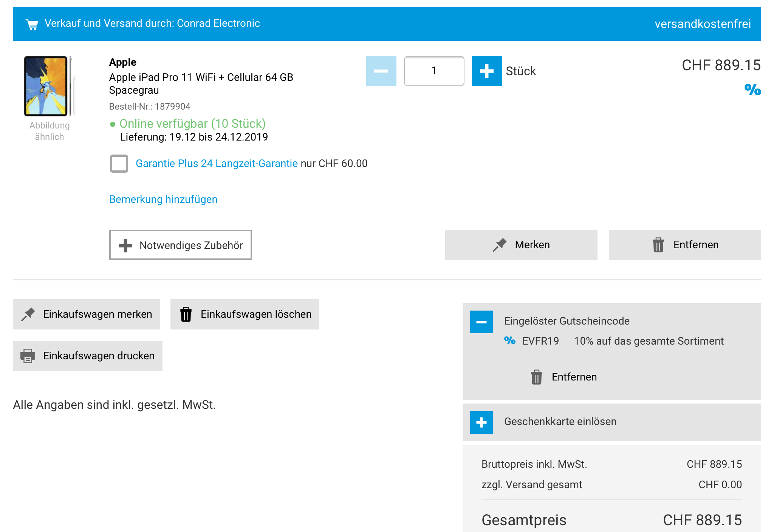This screenshot has width=774, height=532.
Task: Click pin icon on Merken button
Action: (x=500, y=245)
